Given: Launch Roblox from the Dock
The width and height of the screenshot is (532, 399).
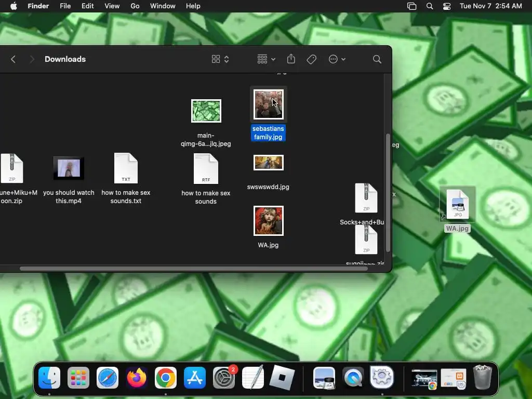Looking at the screenshot, I should point(282,377).
